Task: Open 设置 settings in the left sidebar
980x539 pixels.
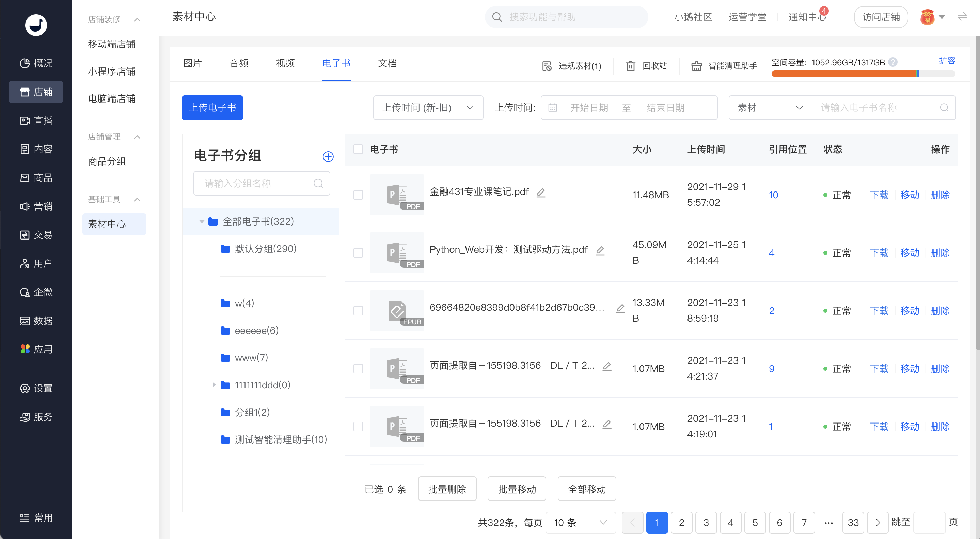Action: [x=36, y=388]
